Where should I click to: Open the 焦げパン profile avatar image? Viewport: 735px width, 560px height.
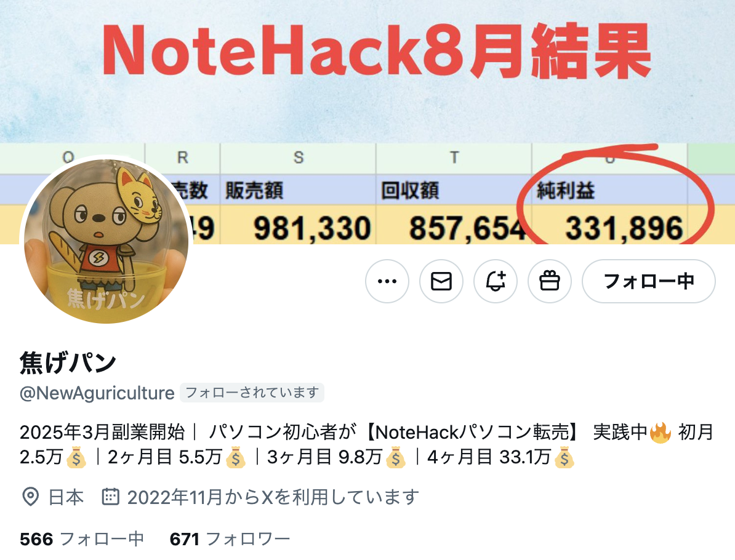(106, 241)
